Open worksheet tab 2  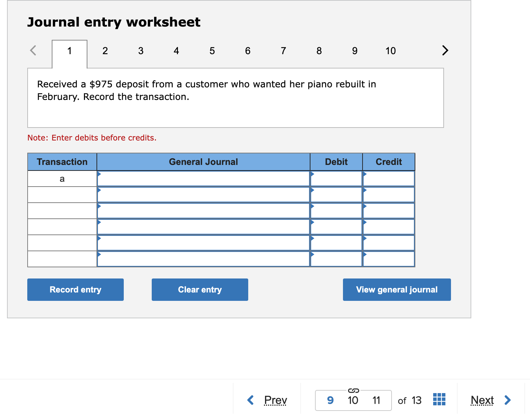105,50
